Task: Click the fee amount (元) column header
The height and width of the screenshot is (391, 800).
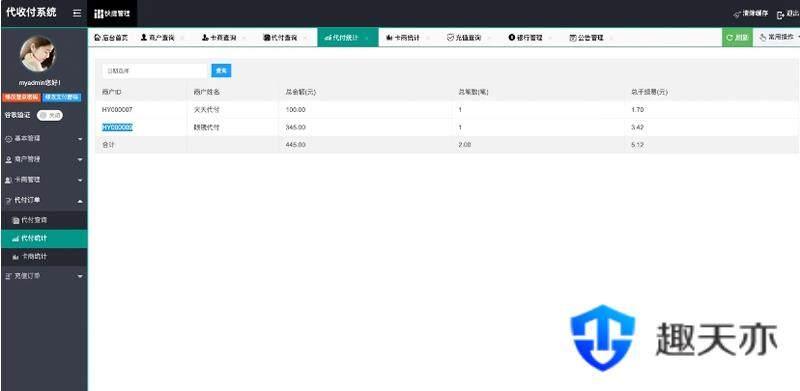Action: tap(649, 92)
